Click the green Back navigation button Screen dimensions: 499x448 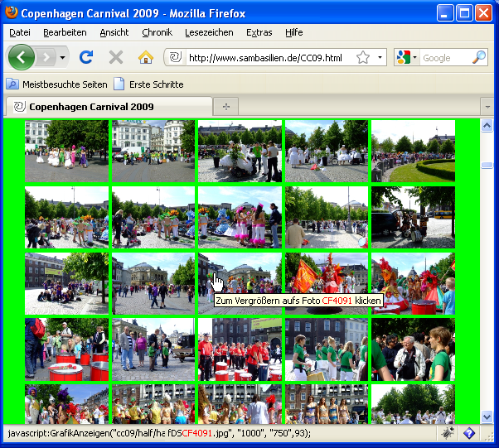(22, 57)
